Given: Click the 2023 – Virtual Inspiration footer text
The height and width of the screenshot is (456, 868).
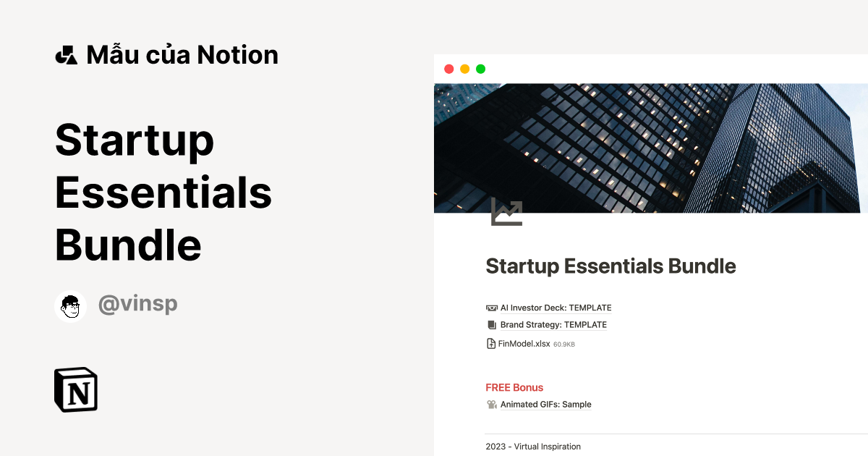Looking at the screenshot, I should (x=533, y=446).
